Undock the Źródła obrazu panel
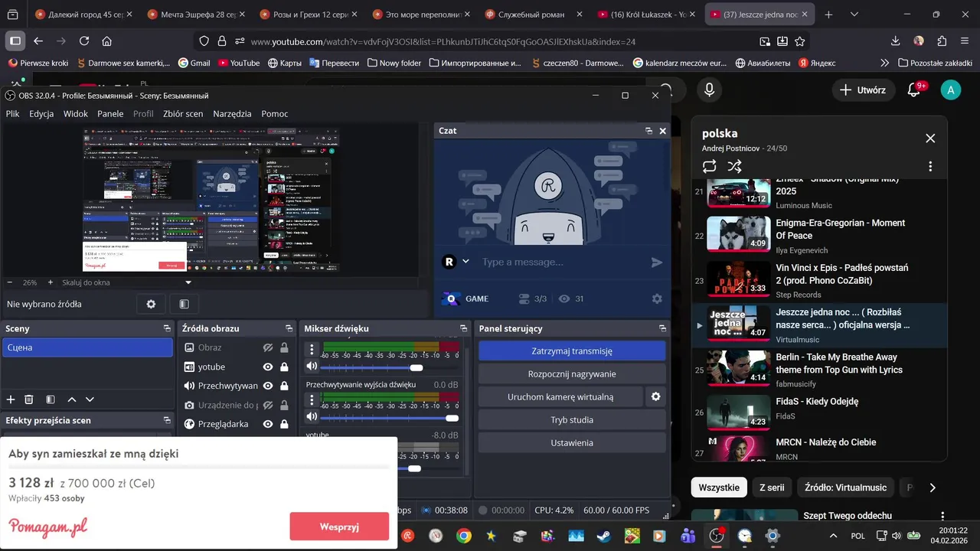 [x=289, y=328]
